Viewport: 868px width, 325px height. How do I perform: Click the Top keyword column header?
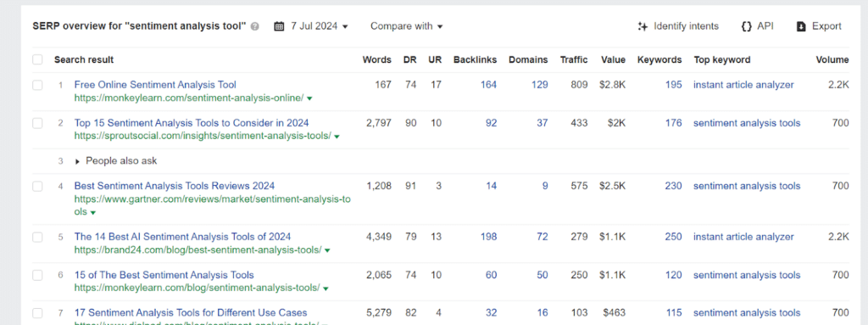[722, 60]
